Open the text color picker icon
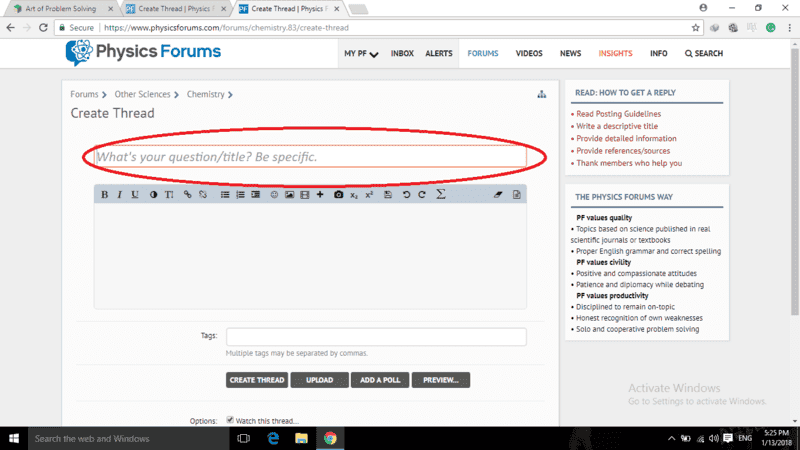Screen dimensions: 800x450 pyautogui.click(x=154, y=194)
